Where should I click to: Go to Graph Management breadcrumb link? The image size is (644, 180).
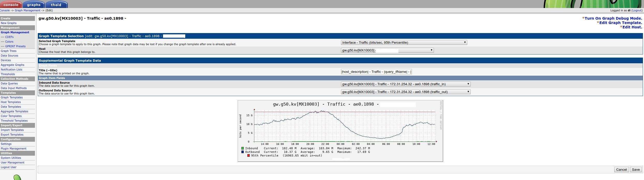pyautogui.click(x=27, y=10)
